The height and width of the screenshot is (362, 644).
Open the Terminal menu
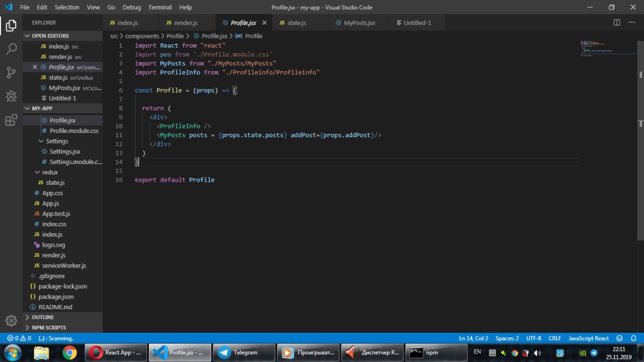click(x=159, y=7)
